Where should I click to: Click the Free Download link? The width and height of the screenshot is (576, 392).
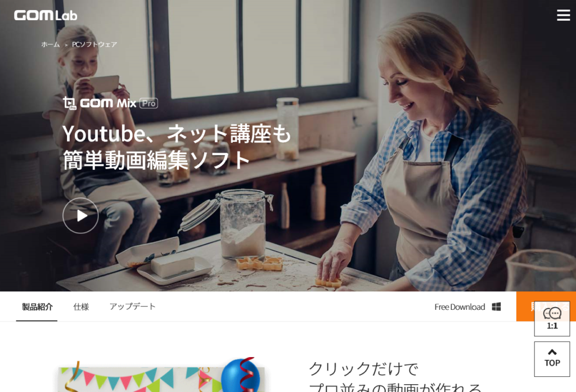pyautogui.click(x=460, y=307)
